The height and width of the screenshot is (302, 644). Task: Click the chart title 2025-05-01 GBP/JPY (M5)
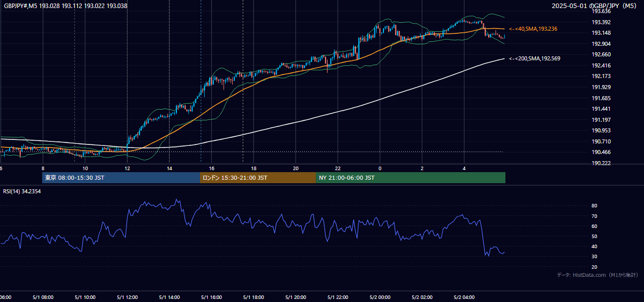pos(595,6)
